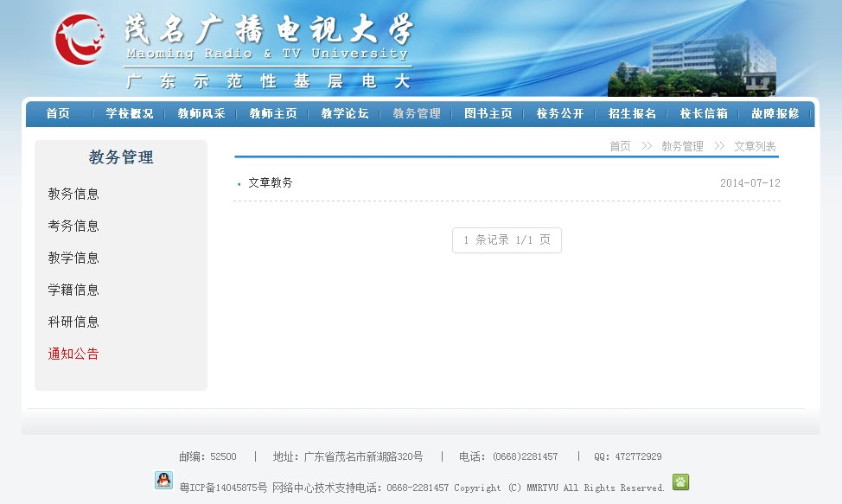Viewport: 842px width, 504px height.
Task: Click 教务管理 in breadcrumb trail
Action: 683,146
